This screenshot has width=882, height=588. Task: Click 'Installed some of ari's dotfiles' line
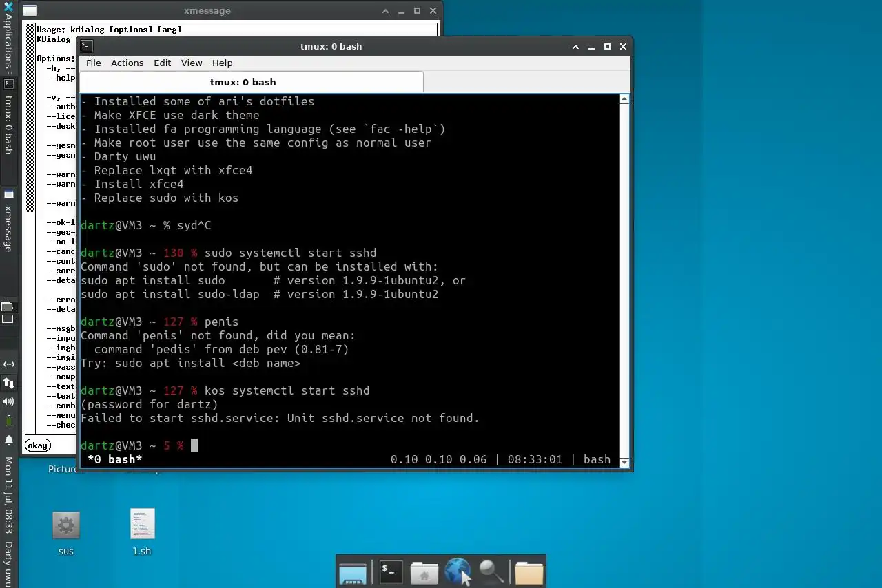coord(198,101)
